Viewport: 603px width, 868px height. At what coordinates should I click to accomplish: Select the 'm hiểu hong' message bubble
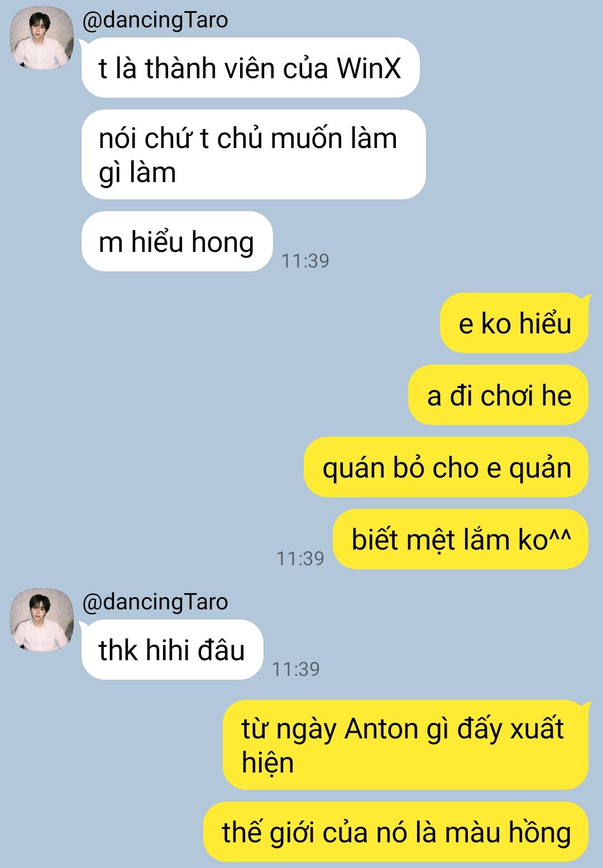coord(177,241)
